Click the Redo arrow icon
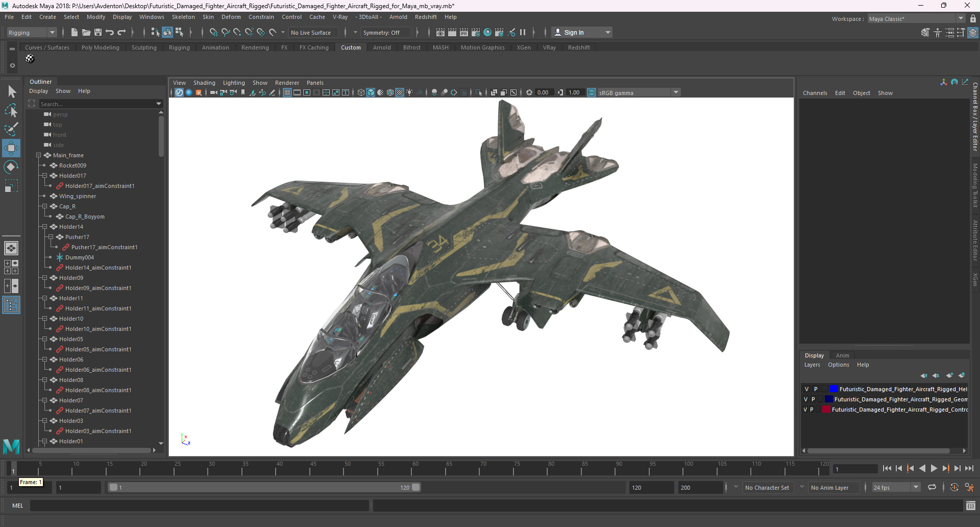The image size is (980, 527). (x=121, y=32)
